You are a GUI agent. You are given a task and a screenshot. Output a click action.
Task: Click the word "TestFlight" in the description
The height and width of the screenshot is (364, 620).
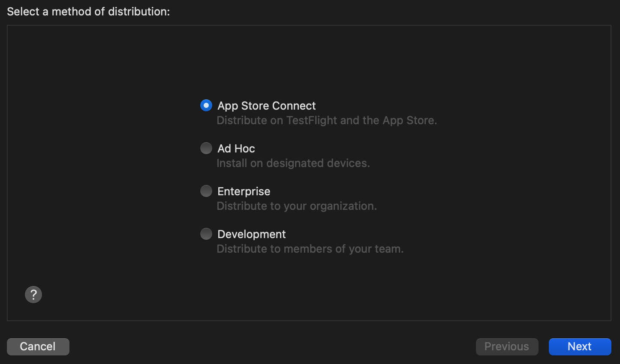pos(312,120)
